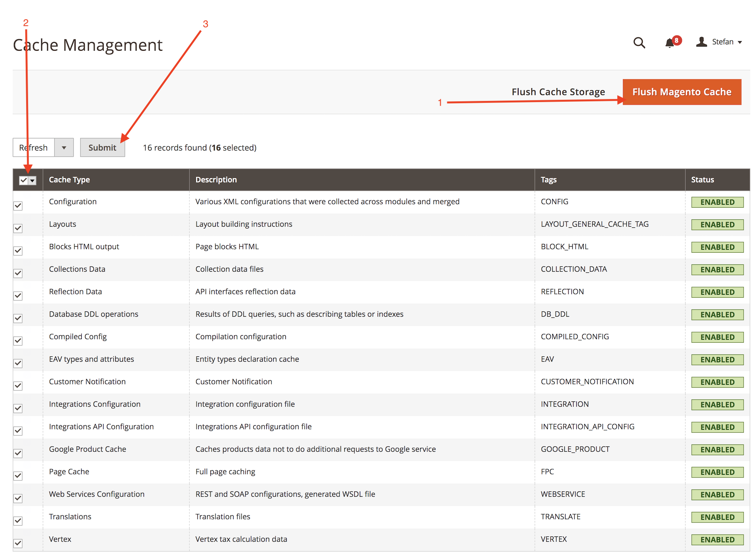This screenshot has height=558, width=756.
Task: Click the red notification count badge
Action: pos(677,40)
